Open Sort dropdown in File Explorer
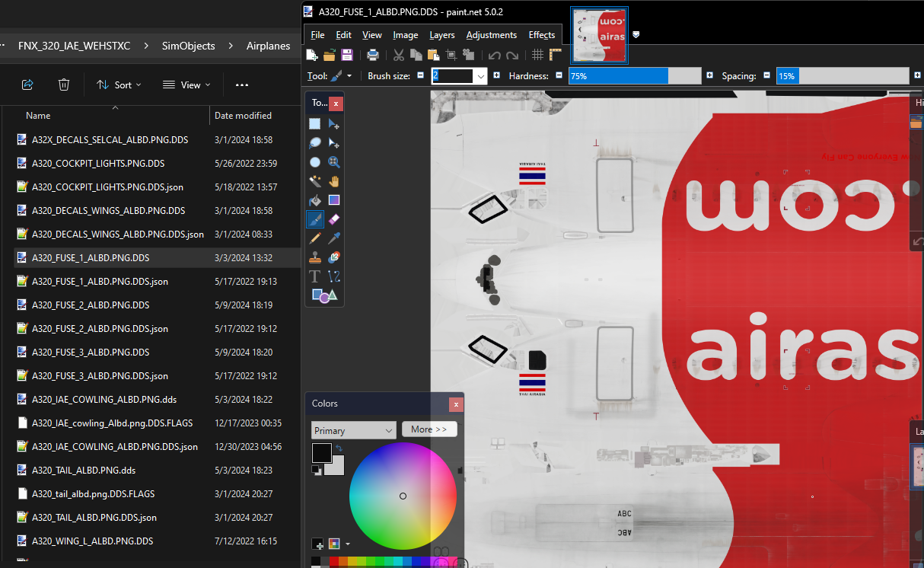 pyautogui.click(x=119, y=85)
